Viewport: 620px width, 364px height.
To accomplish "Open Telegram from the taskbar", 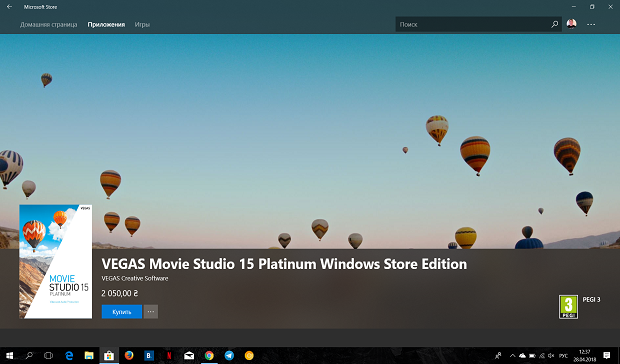I will [229, 356].
